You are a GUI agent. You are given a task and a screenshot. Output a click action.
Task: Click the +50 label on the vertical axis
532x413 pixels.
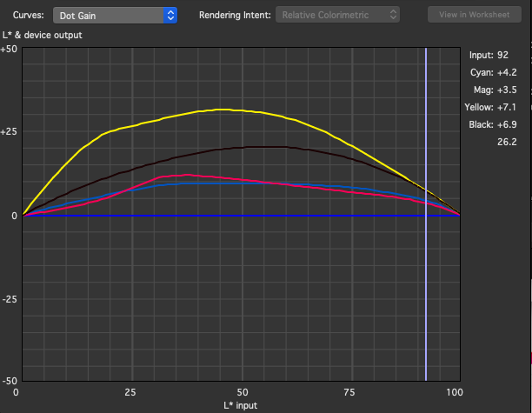click(x=9, y=50)
